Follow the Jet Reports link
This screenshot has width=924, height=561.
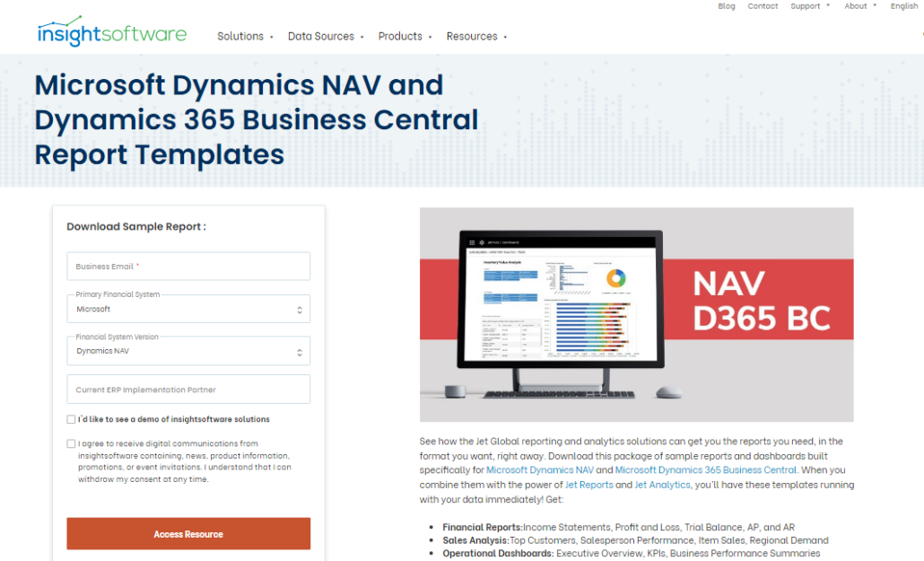point(588,485)
